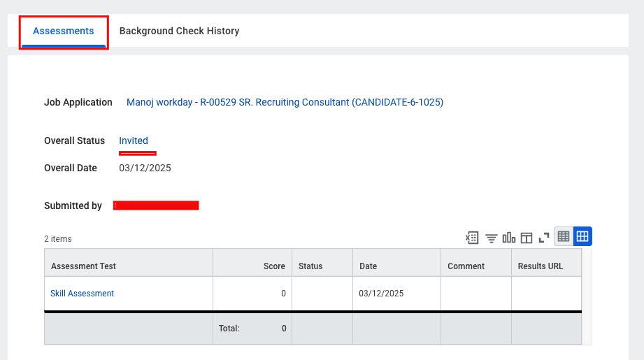Show the table as a chart
The height and width of the screenshot is (360, 644).
pyautogui.click(x=509, y=237)
